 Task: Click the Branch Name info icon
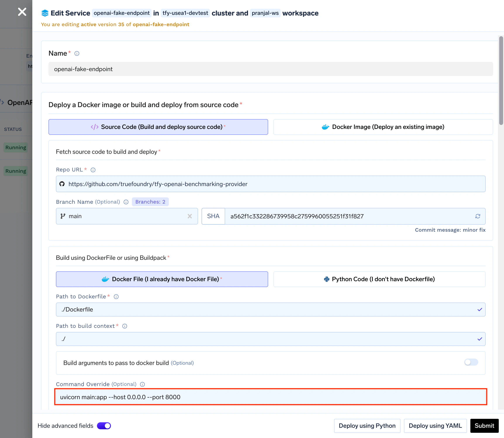(126, 202)
